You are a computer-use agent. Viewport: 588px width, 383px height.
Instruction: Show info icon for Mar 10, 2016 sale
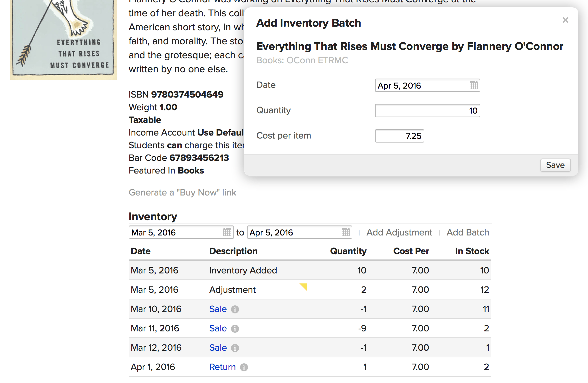click(x=235, y=309)
